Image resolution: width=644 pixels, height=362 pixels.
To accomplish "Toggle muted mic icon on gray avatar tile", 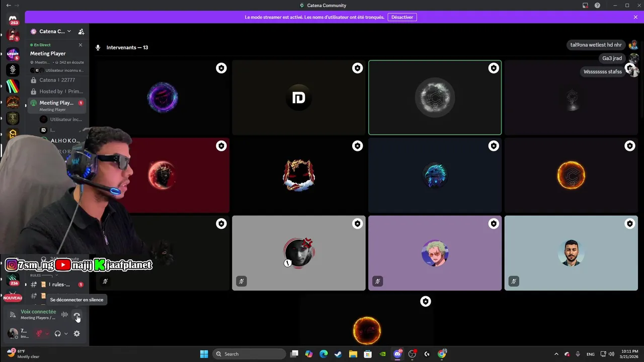I will pos(241,282).
